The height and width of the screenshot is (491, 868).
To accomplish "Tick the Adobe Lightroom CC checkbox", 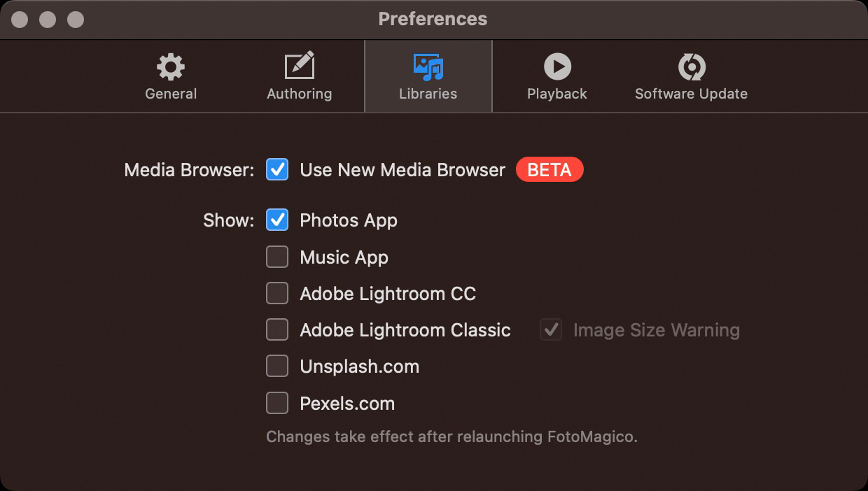I will [277, 294].
